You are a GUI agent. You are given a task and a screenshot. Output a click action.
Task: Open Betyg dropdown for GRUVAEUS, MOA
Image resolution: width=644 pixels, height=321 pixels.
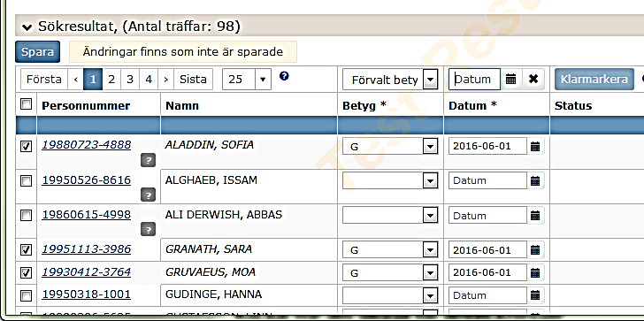tap(390, 272)
